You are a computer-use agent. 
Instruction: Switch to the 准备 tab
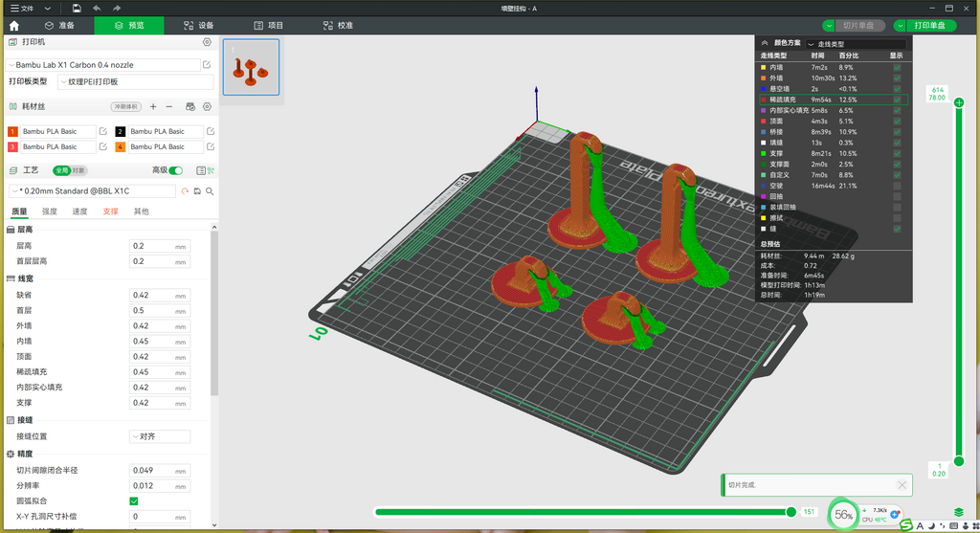[59, 26]
